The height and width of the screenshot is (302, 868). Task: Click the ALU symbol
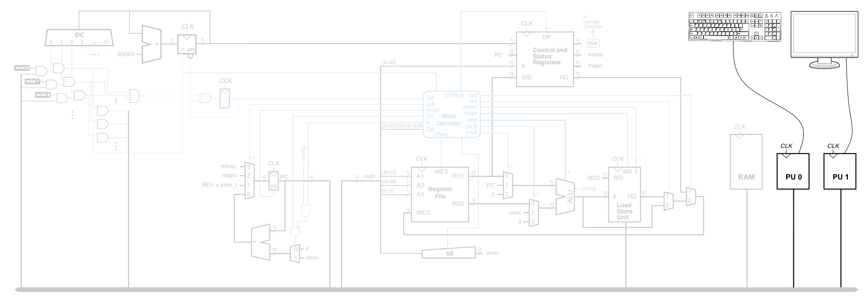pyautogui.click(x=565, y=197)
